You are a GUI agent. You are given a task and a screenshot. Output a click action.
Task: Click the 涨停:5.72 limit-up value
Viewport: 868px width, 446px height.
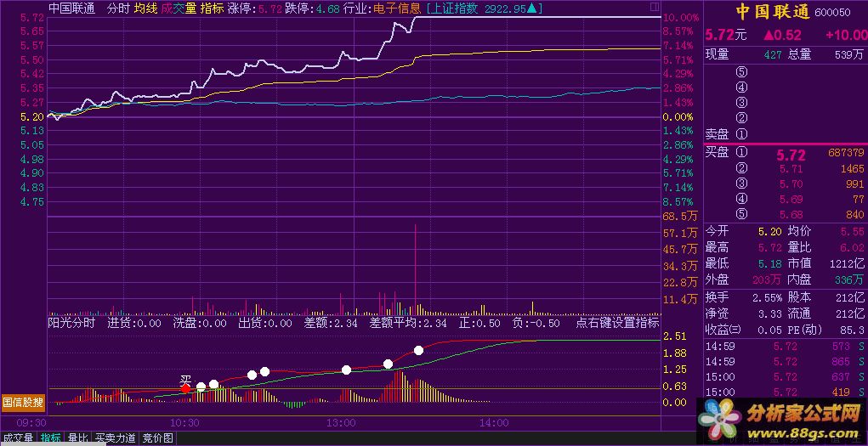(x=255, y=8)
